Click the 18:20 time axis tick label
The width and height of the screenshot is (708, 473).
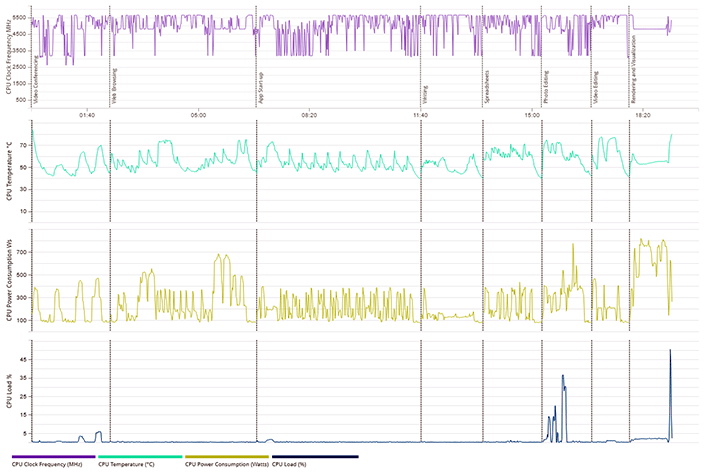coord(642,115)
